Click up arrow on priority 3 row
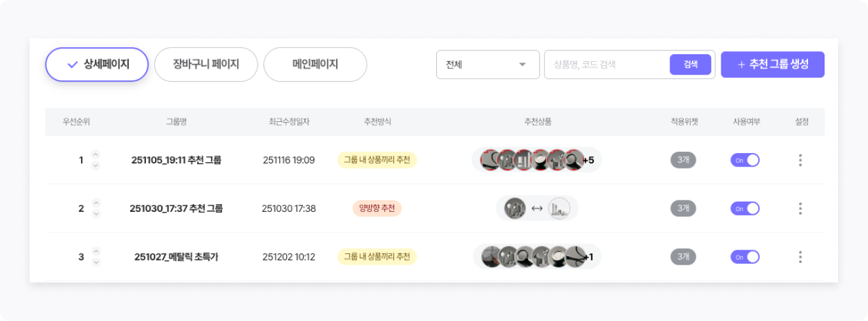 coord(96,251)
